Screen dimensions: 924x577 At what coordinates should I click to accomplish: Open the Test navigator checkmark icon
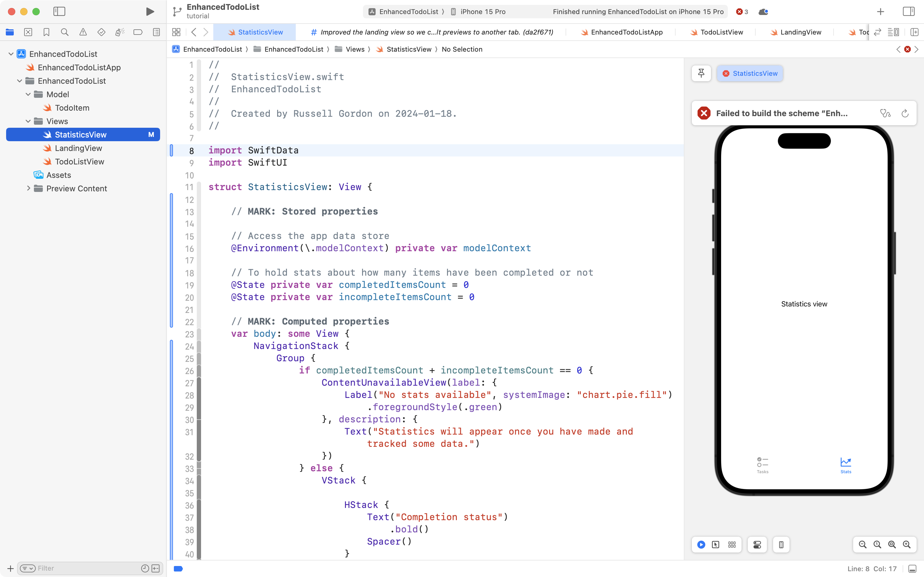[x=101, y=32]
